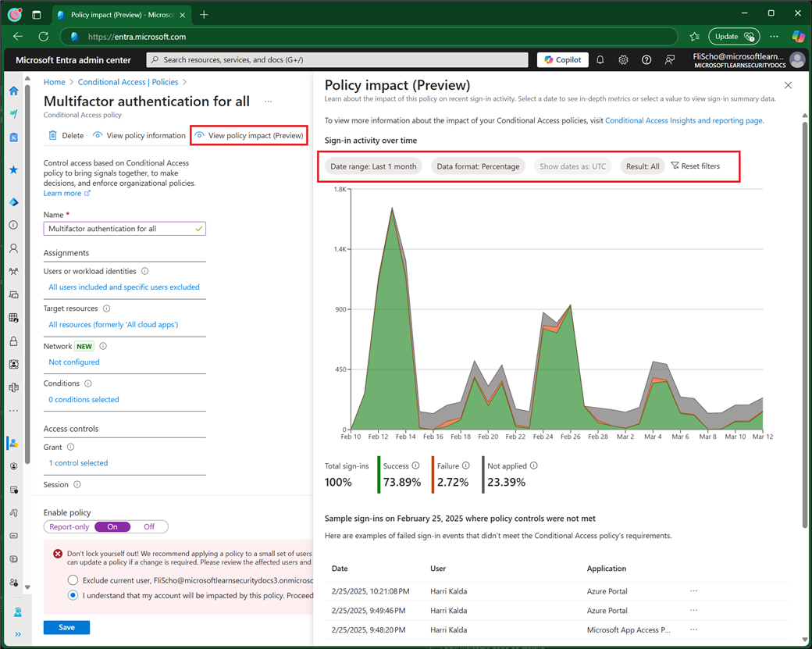Screen dimensions: 812x649
Task: Click the Home icon in left sidebar
Action: pyautogui.click(x=13, y=91)
